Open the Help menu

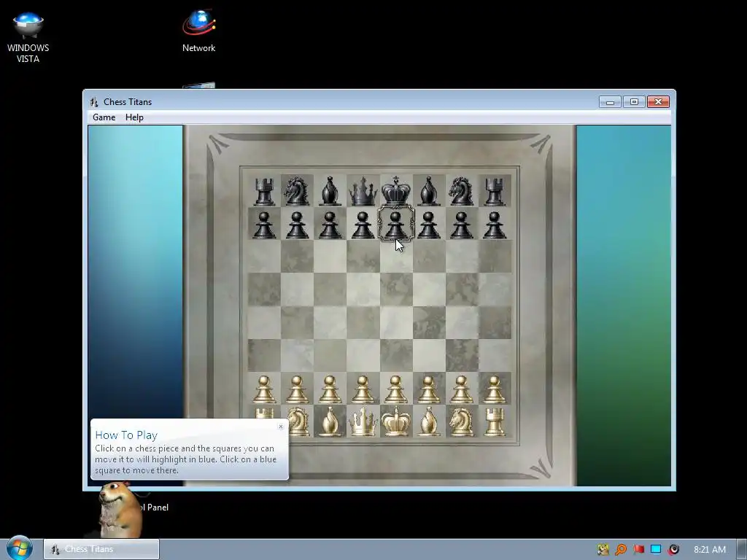tap(134, 117)
